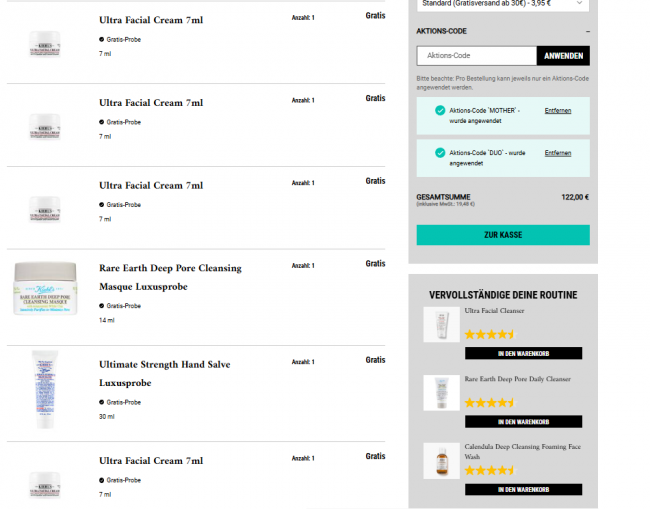
Task: Click the green checkmark beside DUO code
Action: (440, 153)
